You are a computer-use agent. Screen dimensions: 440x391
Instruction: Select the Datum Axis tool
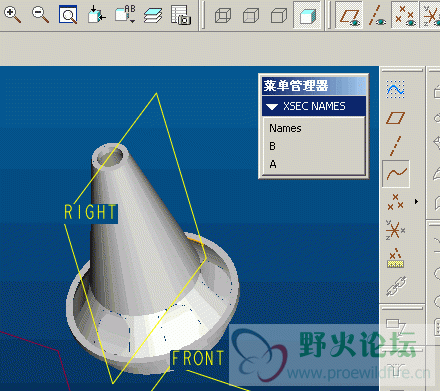pyautogui.click(x=395, y=146)
